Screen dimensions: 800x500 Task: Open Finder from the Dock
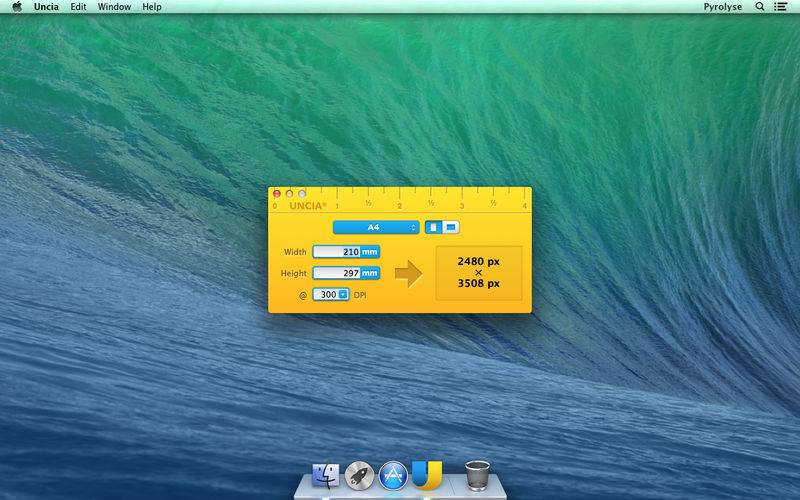(x=326, y=475)
